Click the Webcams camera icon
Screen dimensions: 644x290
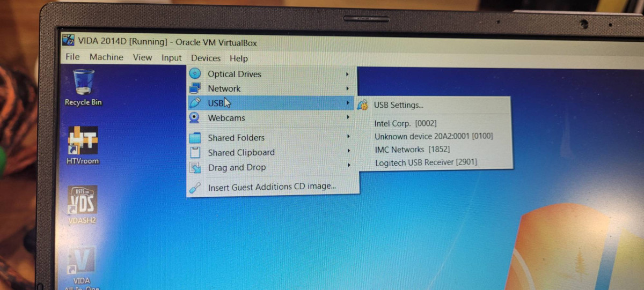pos(195,118)
